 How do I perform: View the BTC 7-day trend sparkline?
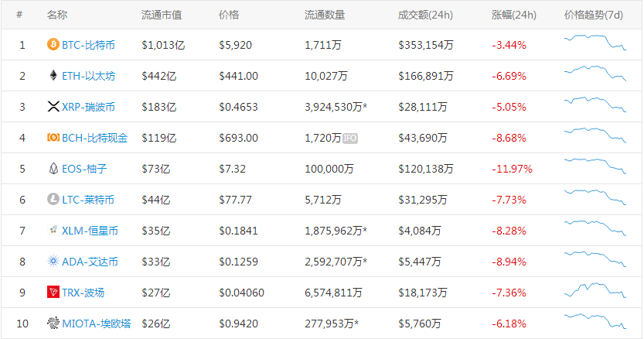595,42
